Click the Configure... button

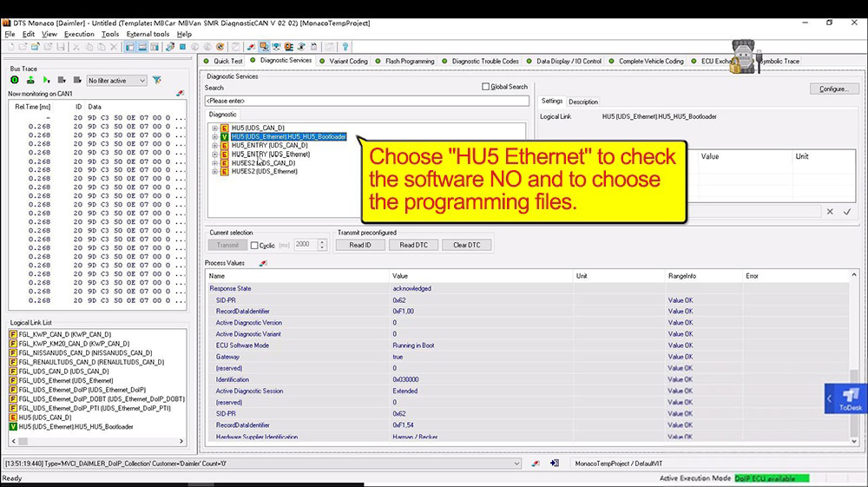click(834, 89)
